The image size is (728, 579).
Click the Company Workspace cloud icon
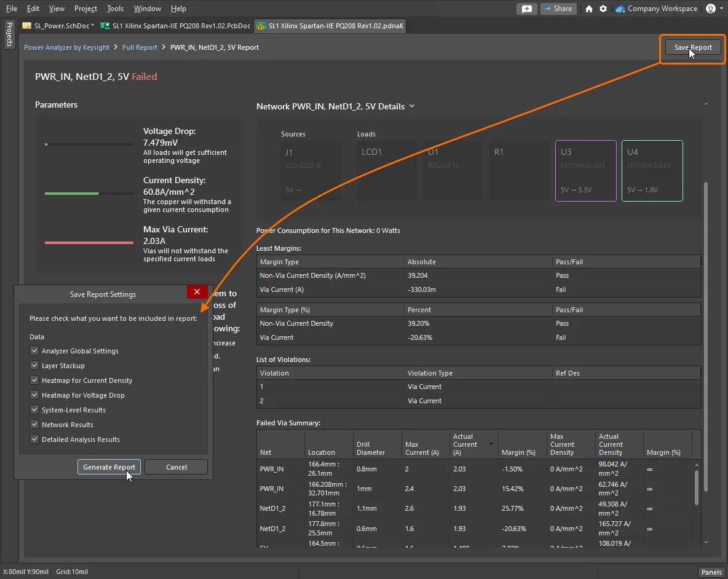(x=620, y=9)
